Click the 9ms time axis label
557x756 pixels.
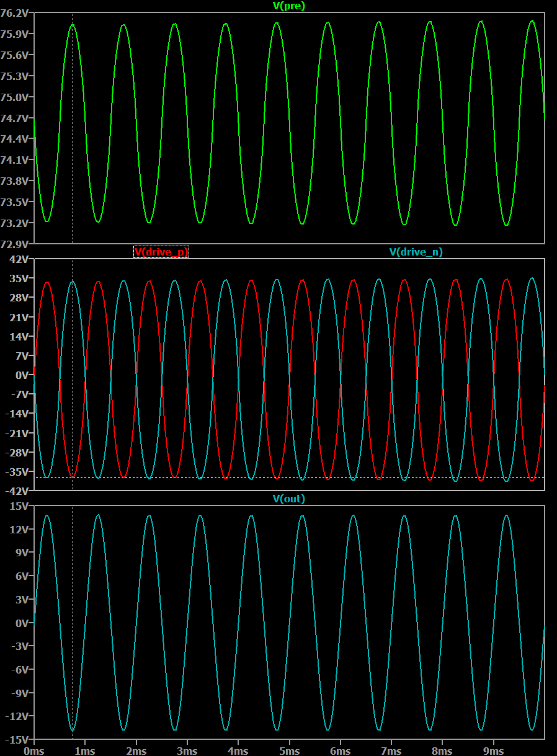pos(494,750)
